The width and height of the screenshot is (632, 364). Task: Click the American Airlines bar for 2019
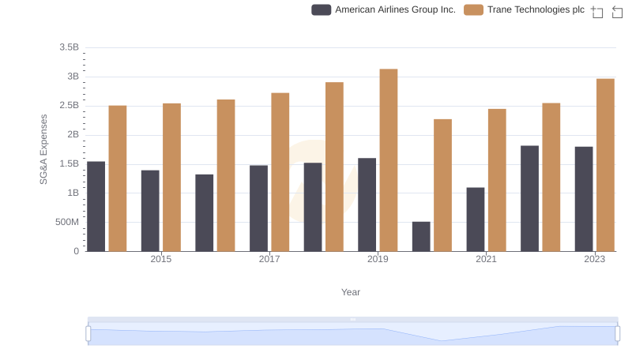tap(367, 205)
